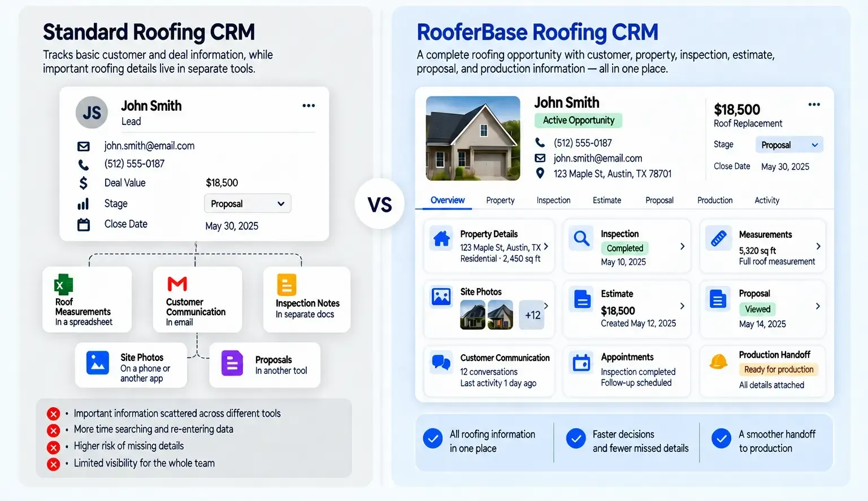Click the purple forms icon on Proposals In another tool
The width and height of the screenshot is (868, 501).
coord(232,363)
